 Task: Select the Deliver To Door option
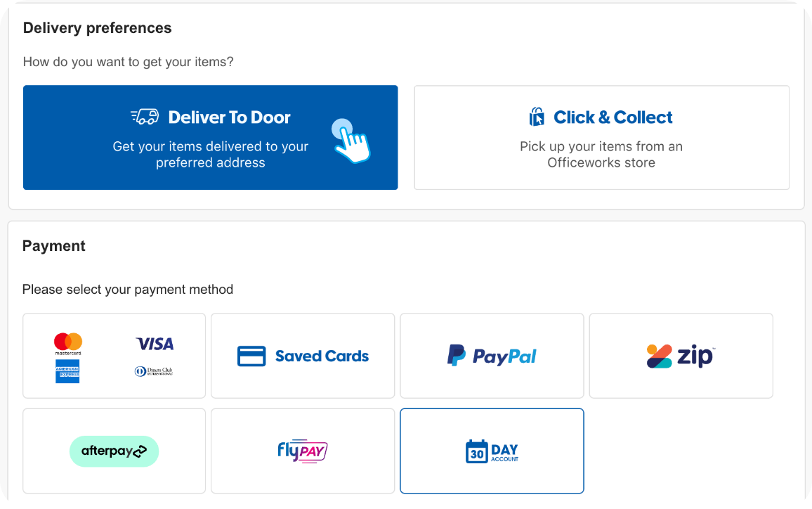(x=210, y=137)
